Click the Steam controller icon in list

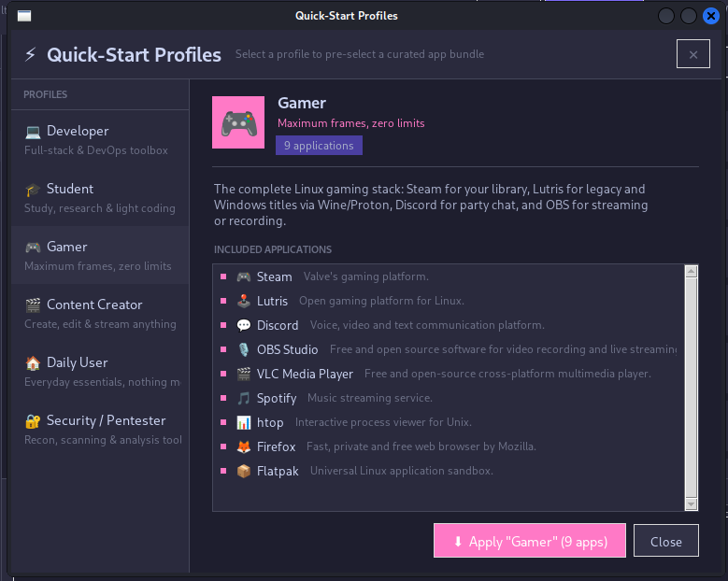coord(244,277)
